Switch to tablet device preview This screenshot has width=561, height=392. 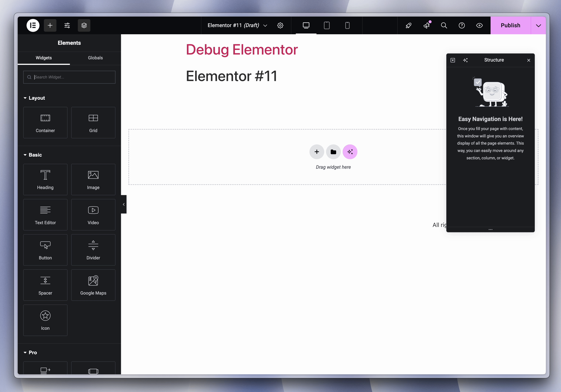click(x=327, y=25)
